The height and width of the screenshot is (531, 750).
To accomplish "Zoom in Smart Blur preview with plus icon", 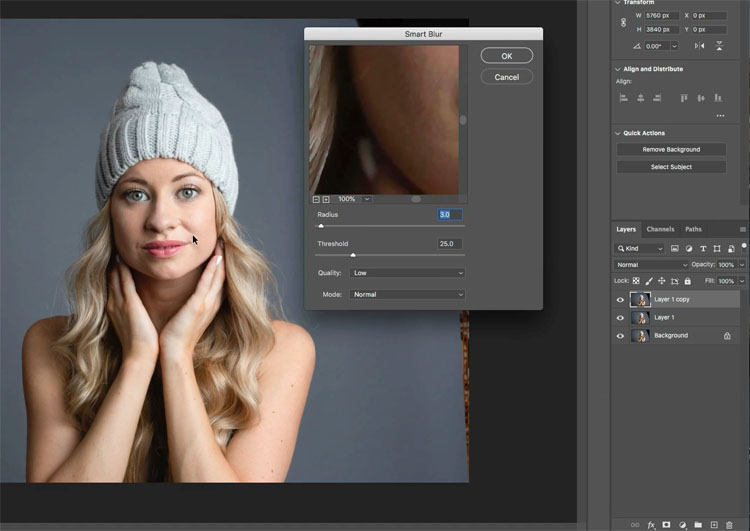I will coord(326,199).
